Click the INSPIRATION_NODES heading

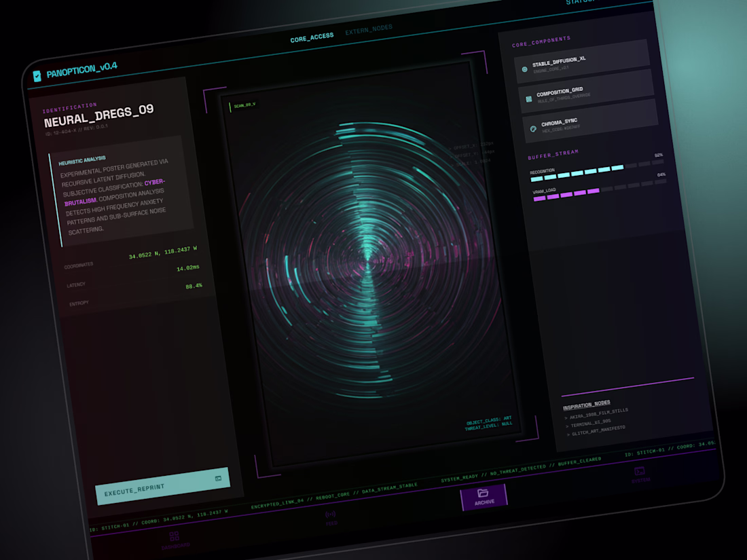click(x=587, y=405)
